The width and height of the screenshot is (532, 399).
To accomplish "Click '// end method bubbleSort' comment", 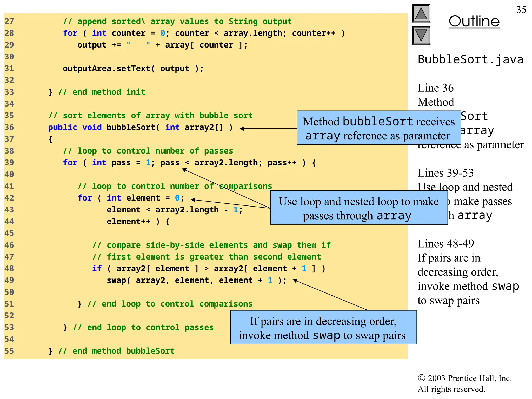I will 116,351.
